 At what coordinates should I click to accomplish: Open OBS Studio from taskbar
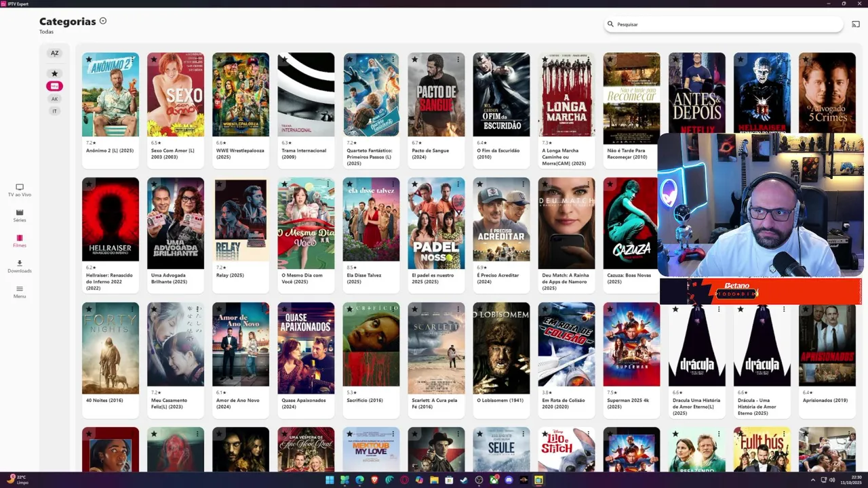[x=479, y=480]
